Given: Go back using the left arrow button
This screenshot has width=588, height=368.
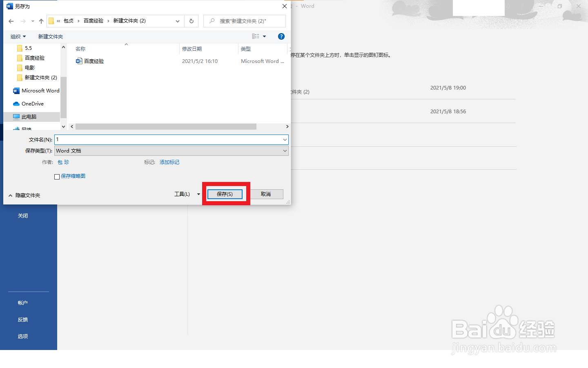Looking at the screenshot, I should tap(11, 21).
